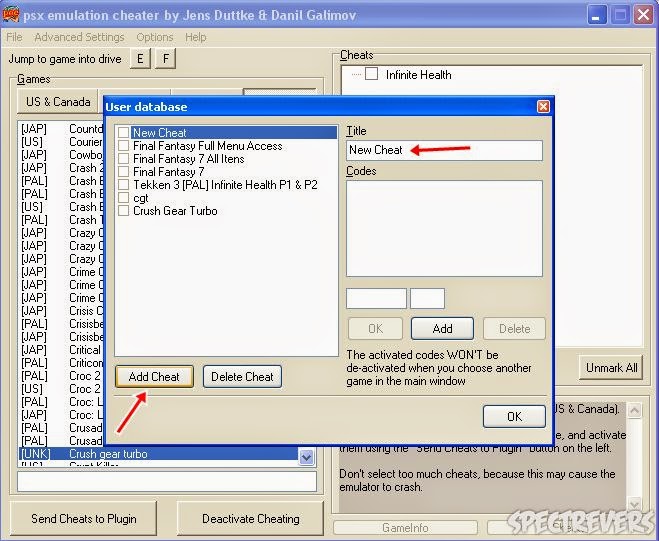Screen dimensions: 659x541
Task: Select the [PAL] Criticom game row
Action: pos(61,363)
